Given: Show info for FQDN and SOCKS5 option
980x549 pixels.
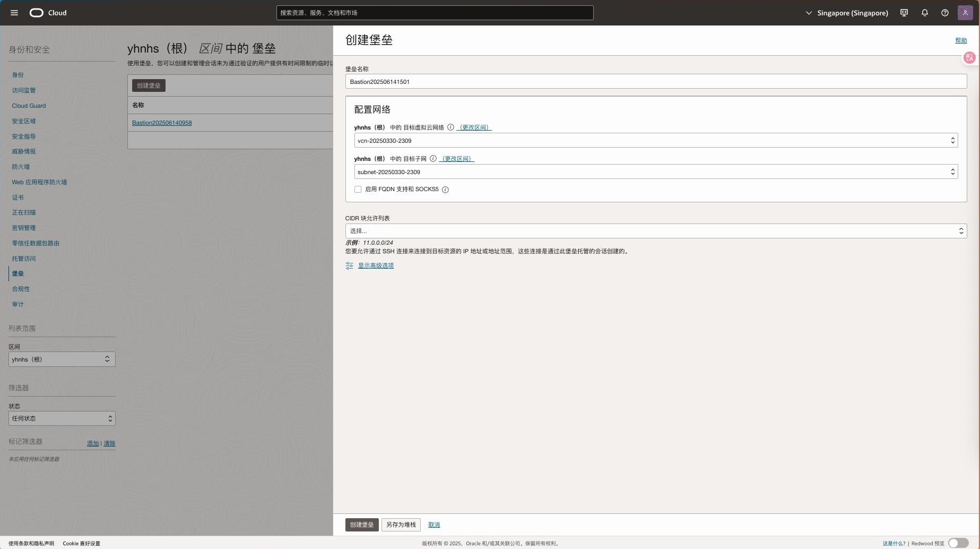Looking at the screenshot, I should coord(445,190).
